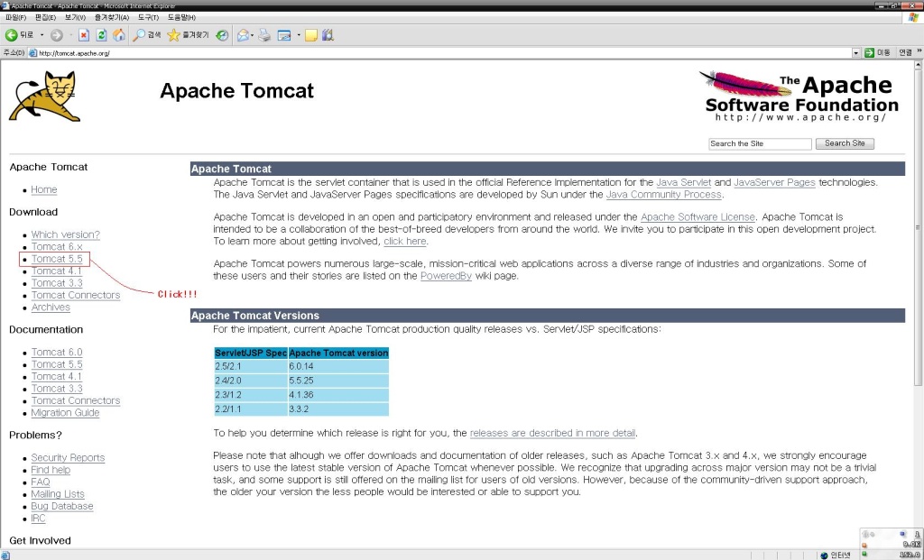Open Tomcat 4.1 documentation link
Screen dimensions: 924x560
57,376
